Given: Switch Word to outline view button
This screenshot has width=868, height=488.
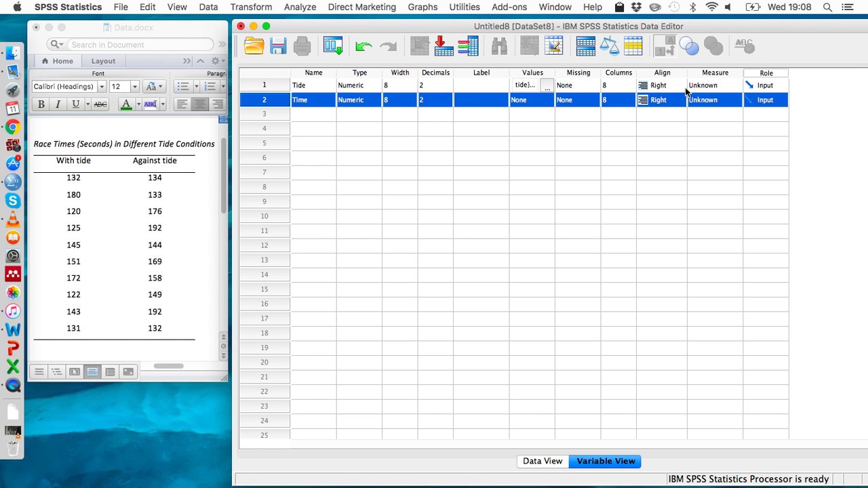Looking at the screenshot, I should tap(57, 371).
